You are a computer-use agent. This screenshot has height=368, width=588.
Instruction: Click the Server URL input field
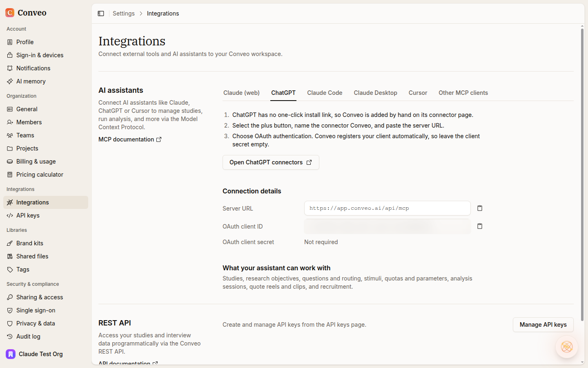pyautogui.click(x=388, y=208)
